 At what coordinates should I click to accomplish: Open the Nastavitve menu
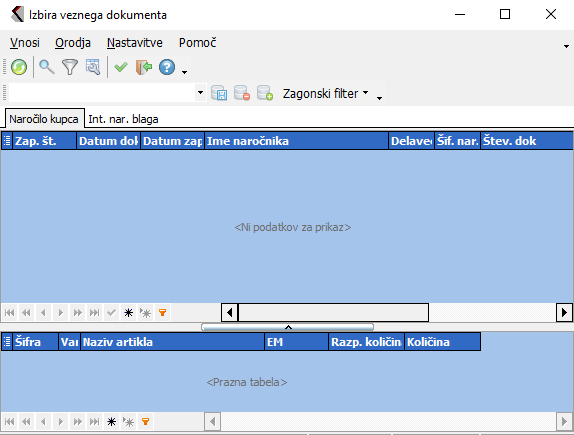click(x=135, y=43)
